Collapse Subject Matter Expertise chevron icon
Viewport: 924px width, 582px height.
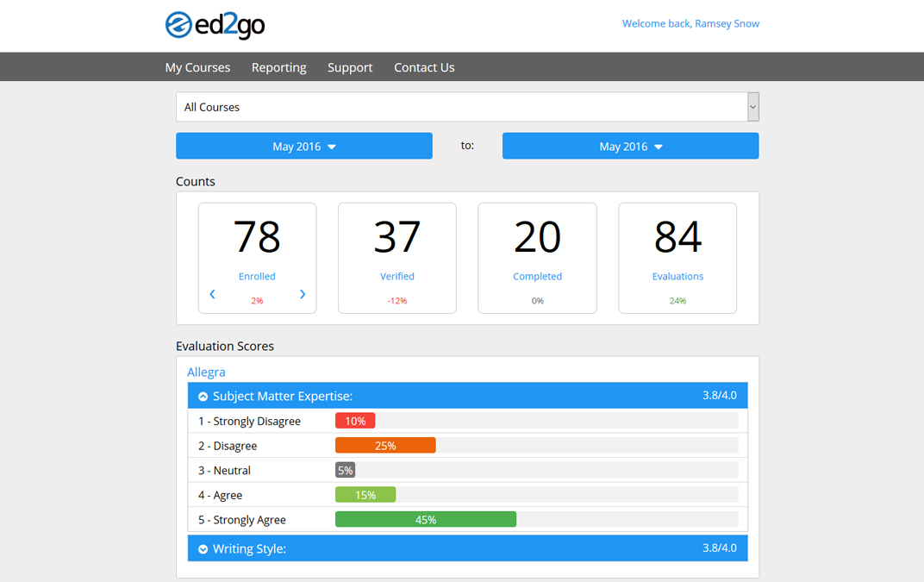point(203,397)
